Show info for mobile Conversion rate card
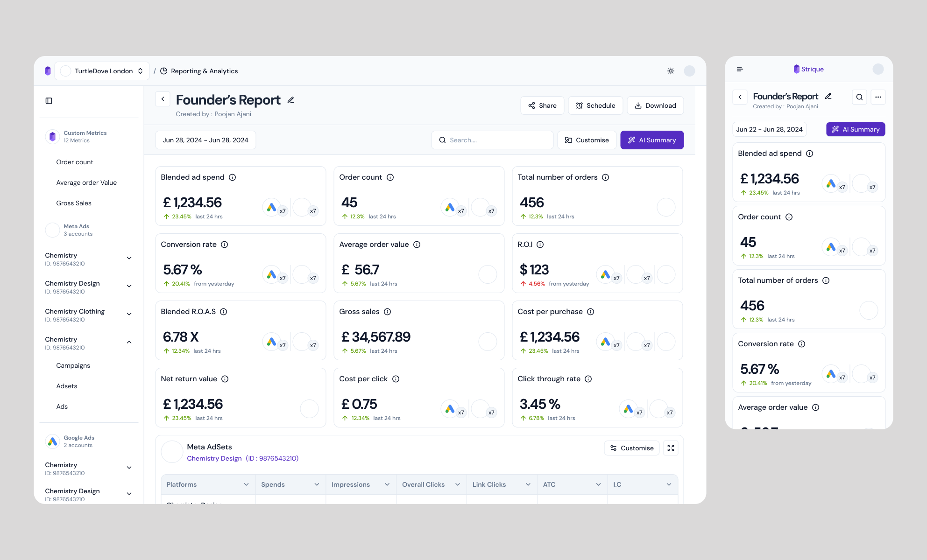 (x=802, y=344)
